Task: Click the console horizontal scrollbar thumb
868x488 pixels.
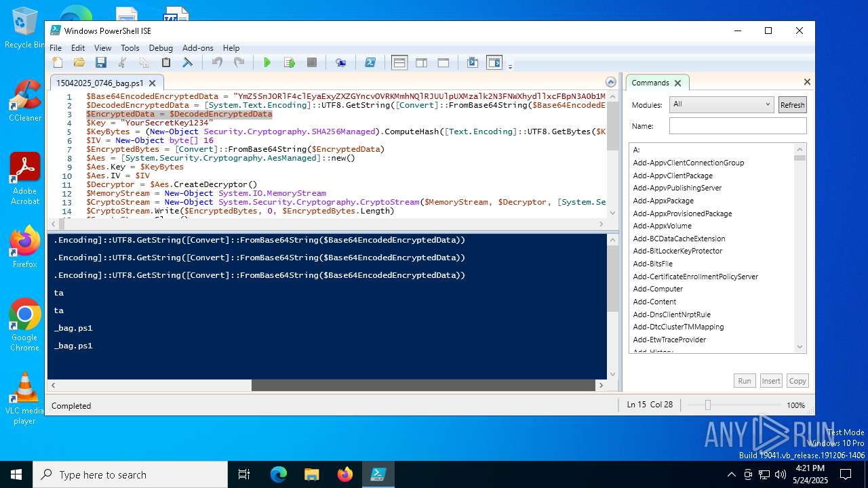Action: coord(424,385)
